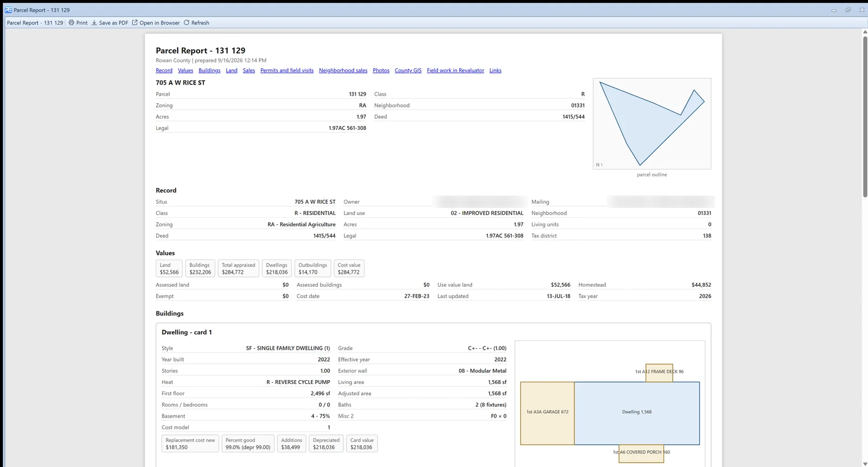This screenshot has height=467, width=868.
Task: Click the Depreciated $218,036 box
Action: [326, 444]
